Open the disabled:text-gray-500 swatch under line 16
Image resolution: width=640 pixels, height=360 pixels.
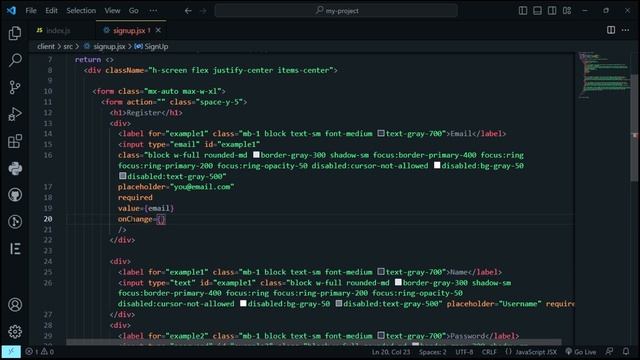pos(122,176)
